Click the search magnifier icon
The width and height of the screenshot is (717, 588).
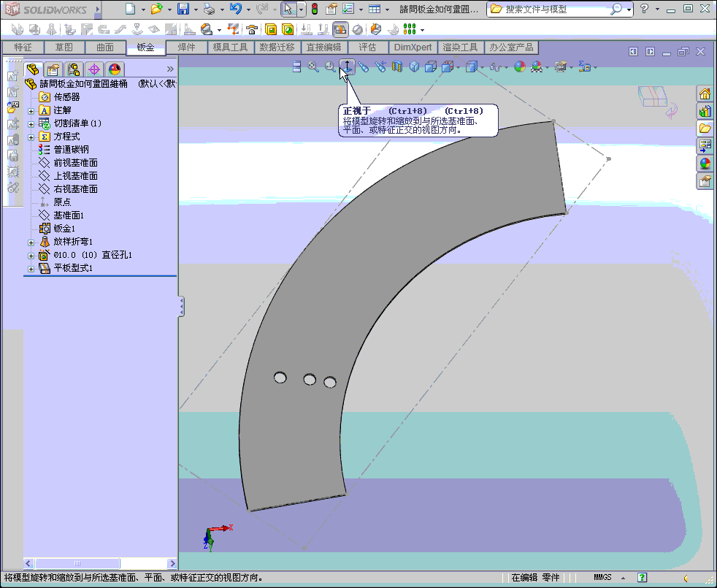point(616,9)
